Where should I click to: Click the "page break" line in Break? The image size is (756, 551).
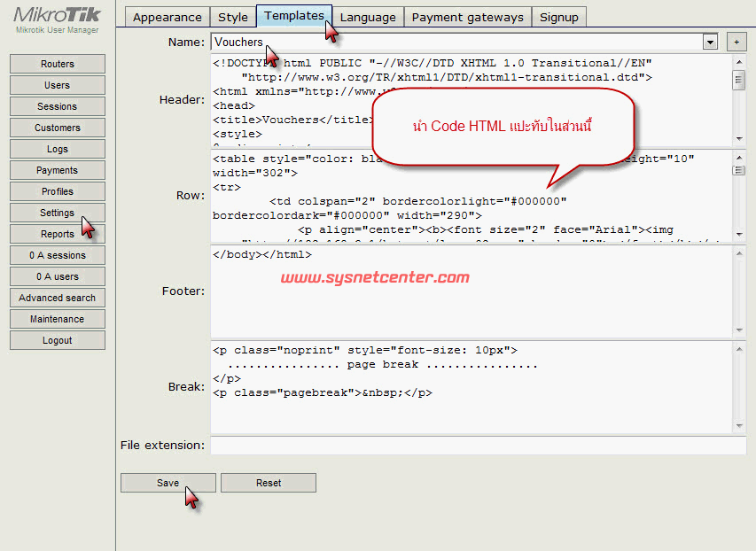(x=383, y=364)
